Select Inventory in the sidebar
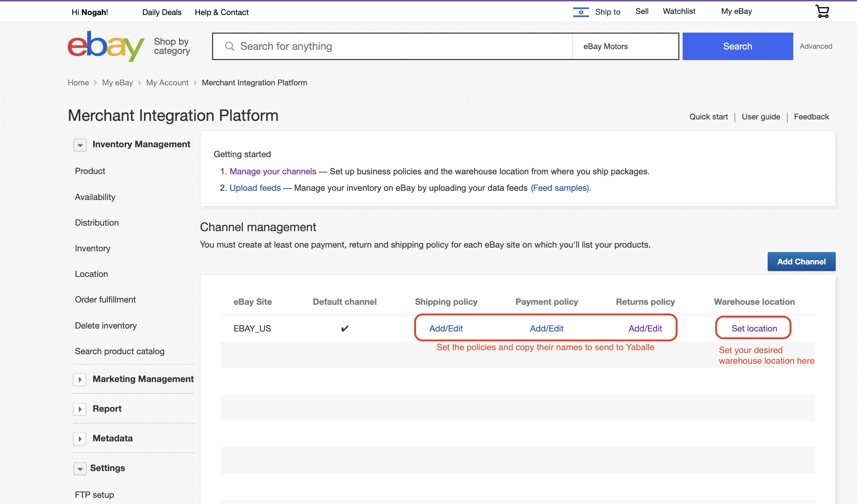 pos(93,248)
